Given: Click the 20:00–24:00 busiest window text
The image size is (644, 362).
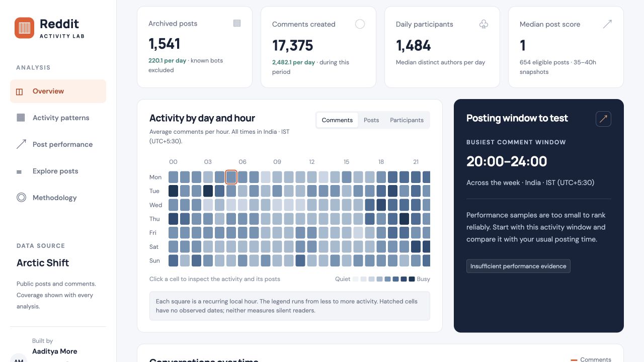Looking at the screenshot, I should [x=507, y=161].
